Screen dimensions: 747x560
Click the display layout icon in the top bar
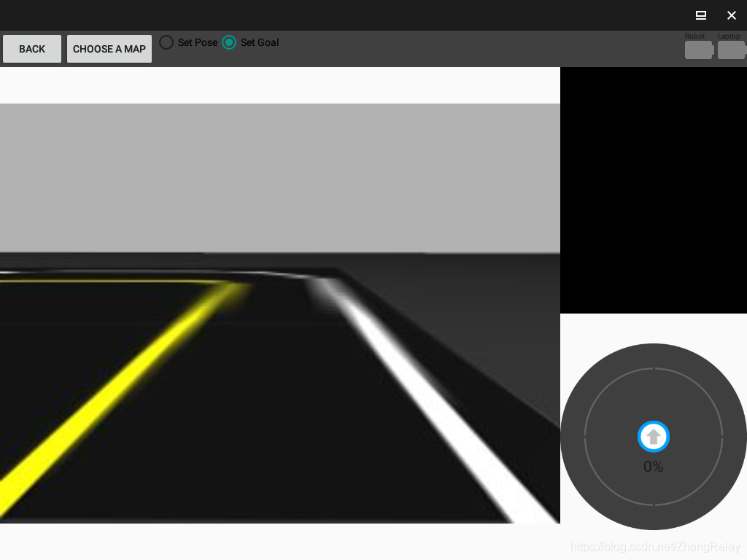[x=700, y=15]
